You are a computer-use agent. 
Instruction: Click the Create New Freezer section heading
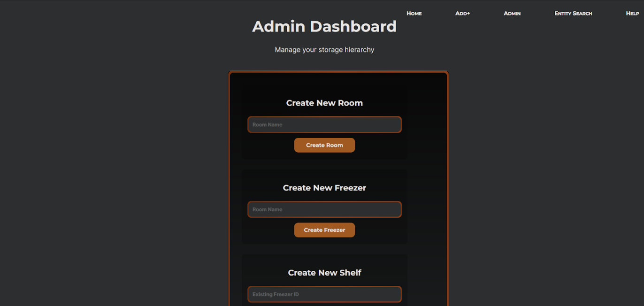coord(324,187)
